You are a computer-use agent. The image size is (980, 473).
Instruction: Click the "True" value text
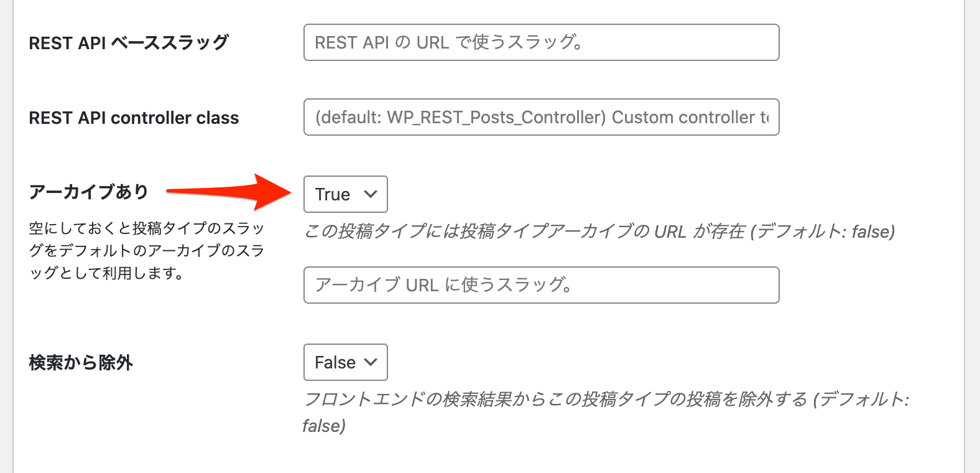pos(333,194)
